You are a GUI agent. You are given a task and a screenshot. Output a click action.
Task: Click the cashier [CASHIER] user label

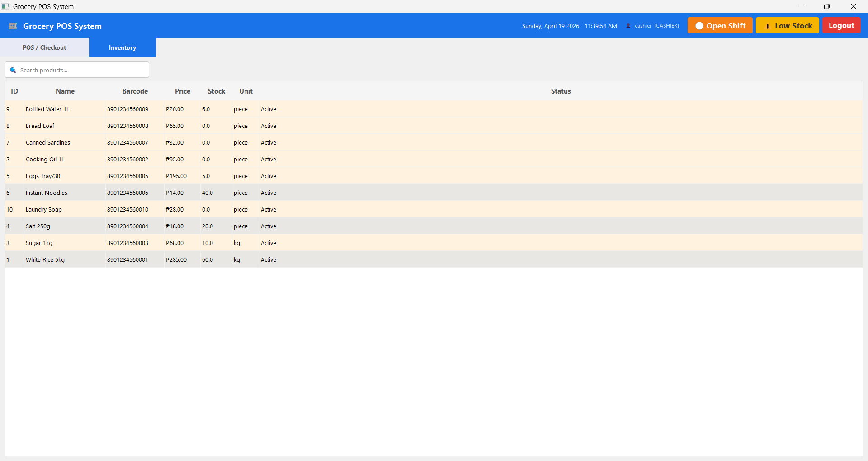pos(656,26)
